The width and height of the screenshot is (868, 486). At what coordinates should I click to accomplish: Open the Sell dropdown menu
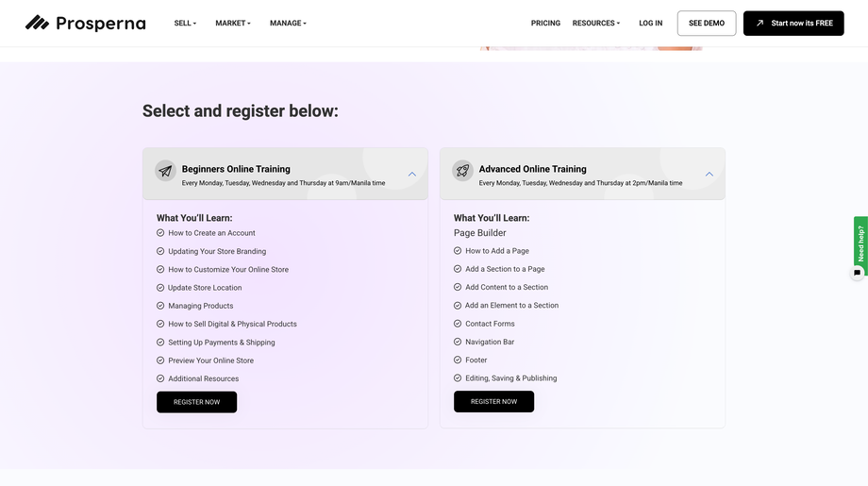[x=185, y=23]
